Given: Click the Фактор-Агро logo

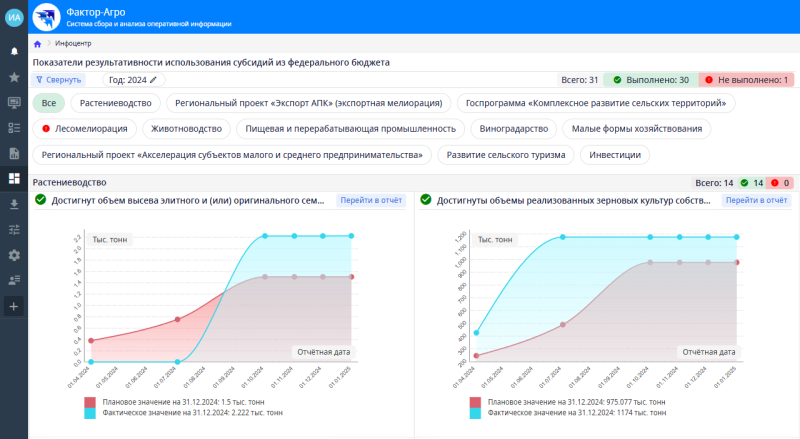Looking at the screenshot, I should coord(46,17).
